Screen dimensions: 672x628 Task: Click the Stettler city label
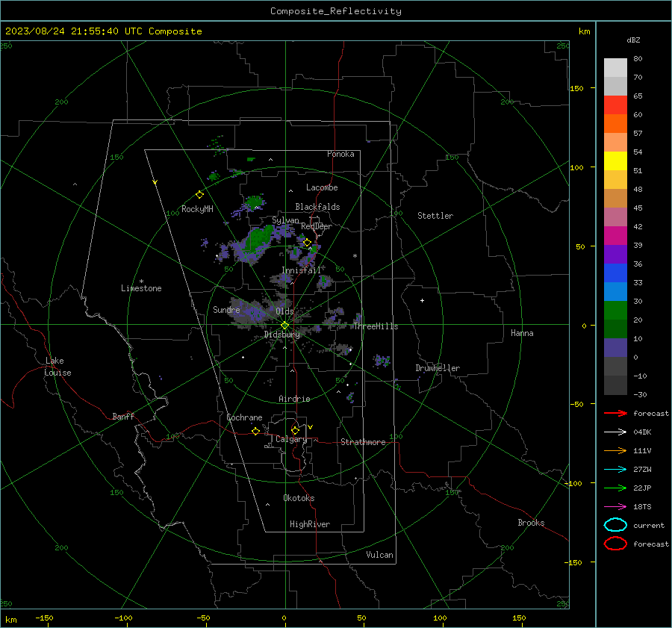pos(435,216)
